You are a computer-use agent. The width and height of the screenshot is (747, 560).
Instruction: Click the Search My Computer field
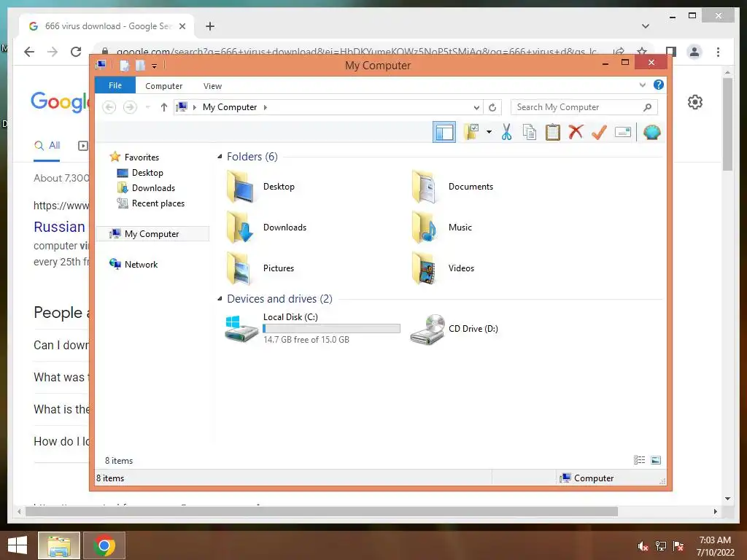point(584,107)
